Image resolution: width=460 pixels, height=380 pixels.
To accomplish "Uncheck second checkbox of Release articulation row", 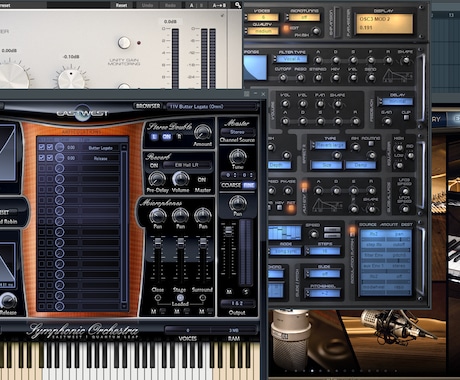I will click(50, 158).
